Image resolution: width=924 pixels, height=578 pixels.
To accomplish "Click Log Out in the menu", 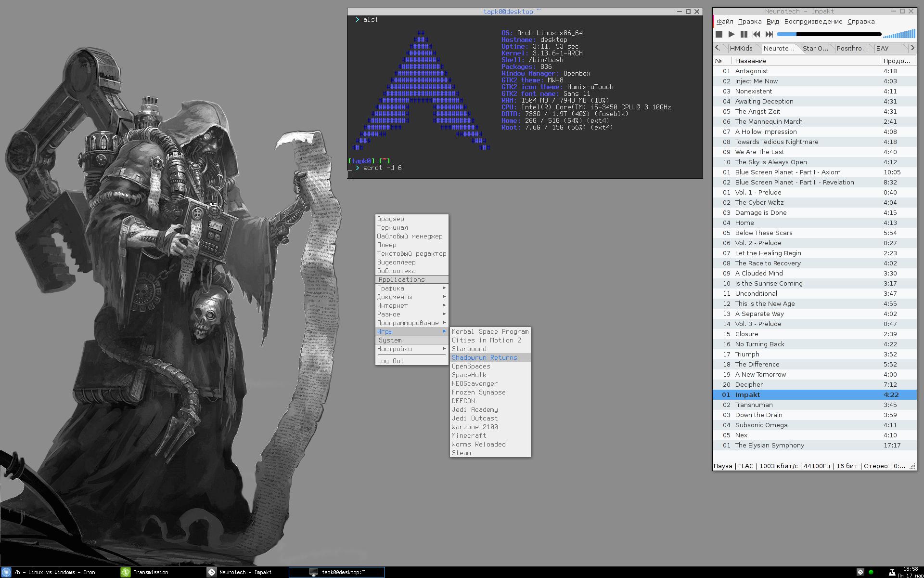I will click(390, 361).
